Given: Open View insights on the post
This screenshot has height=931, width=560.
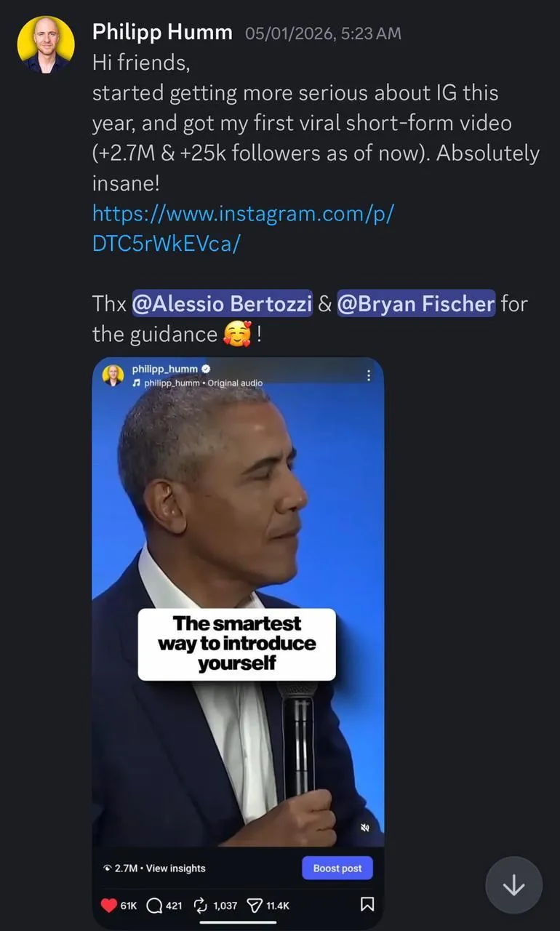Looking at the screenshot, I should pyautogui.click(x=177, y=868).
